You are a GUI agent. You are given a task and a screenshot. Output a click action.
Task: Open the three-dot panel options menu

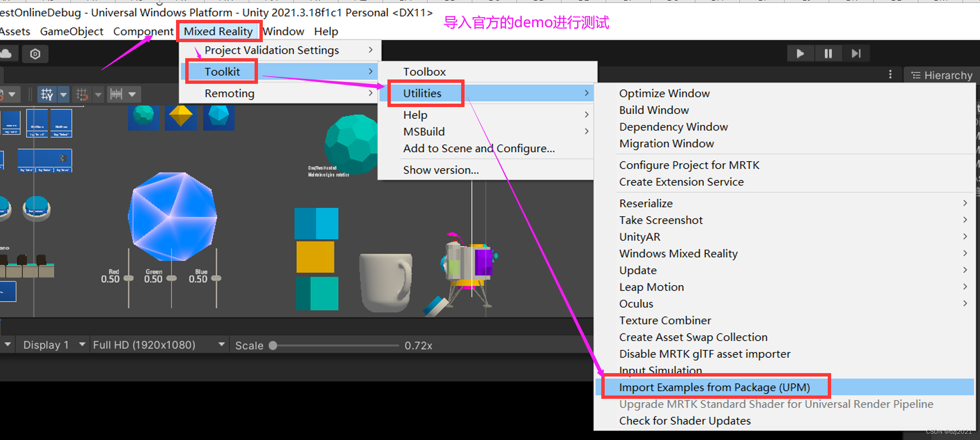coord(890,74)
